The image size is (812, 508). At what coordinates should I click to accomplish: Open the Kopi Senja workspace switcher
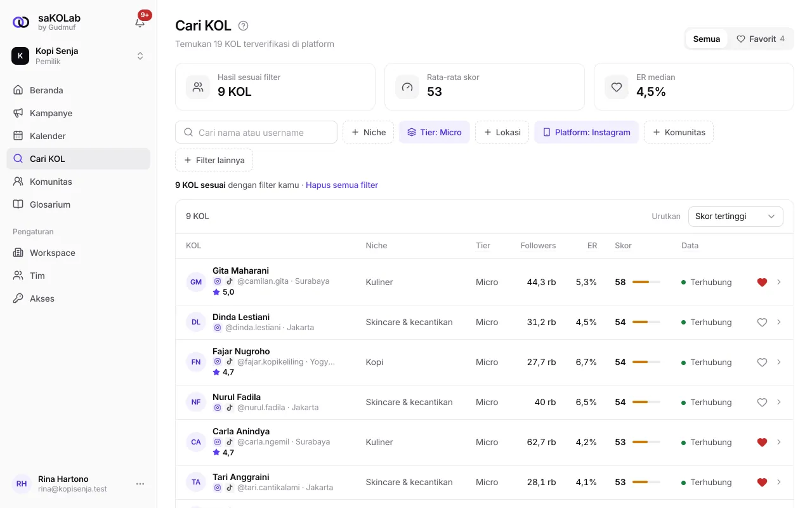[x=78, y=56]
